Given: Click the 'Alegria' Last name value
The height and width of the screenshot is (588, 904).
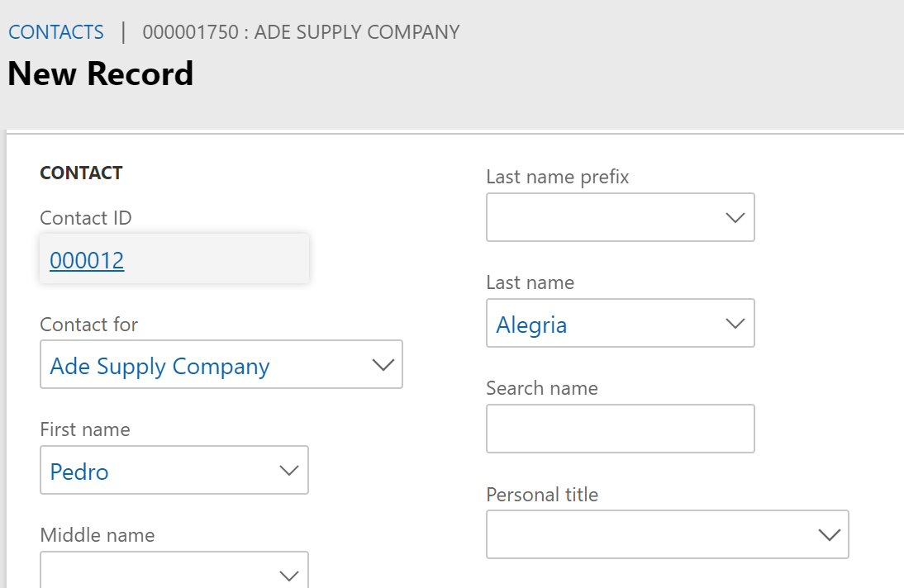Looking at the screenshot, I should pyautogui.click(x=531, y=325).
